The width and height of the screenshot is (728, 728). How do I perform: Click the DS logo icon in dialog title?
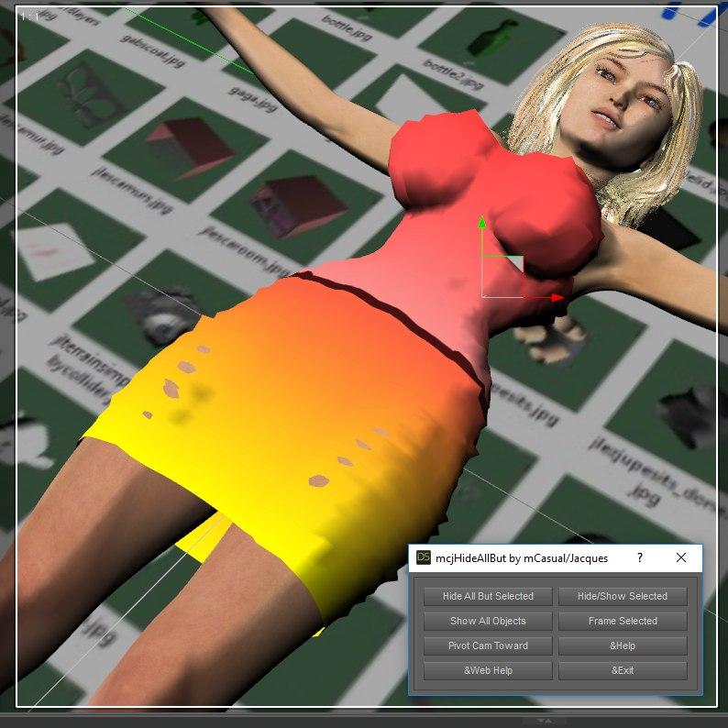point(424,557)
